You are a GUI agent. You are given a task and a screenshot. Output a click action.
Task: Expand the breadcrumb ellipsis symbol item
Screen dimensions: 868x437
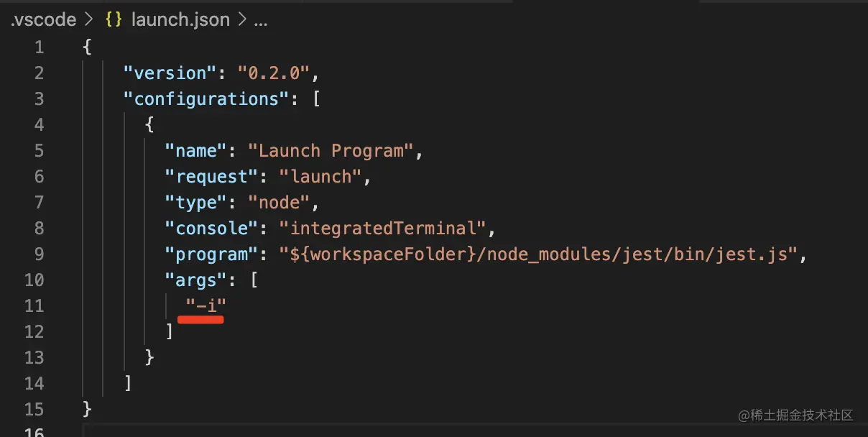click(261, 20)
